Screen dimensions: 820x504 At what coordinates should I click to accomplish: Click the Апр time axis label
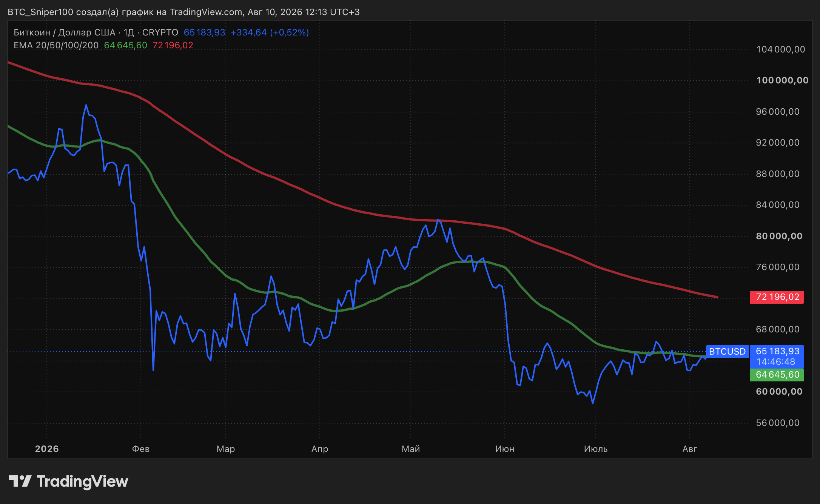pos(320,449)
